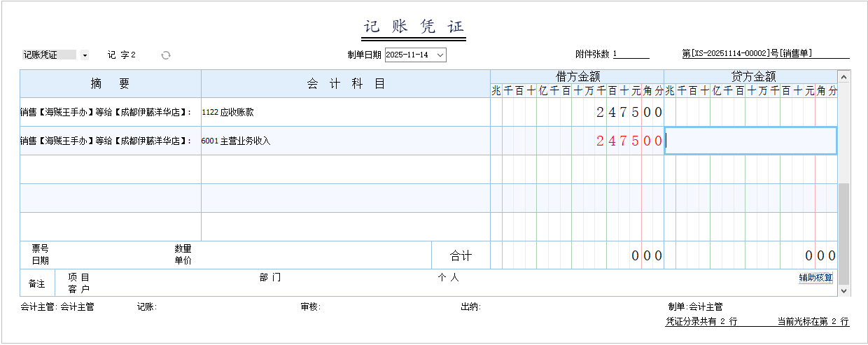Click the empty third row account cell
868x345 pixels.
(x=345, y=169)
